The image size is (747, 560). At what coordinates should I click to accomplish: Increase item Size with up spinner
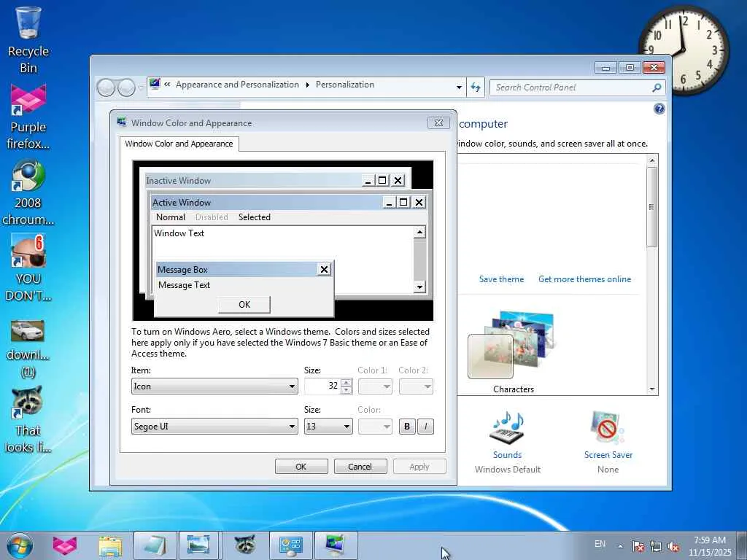347,382
